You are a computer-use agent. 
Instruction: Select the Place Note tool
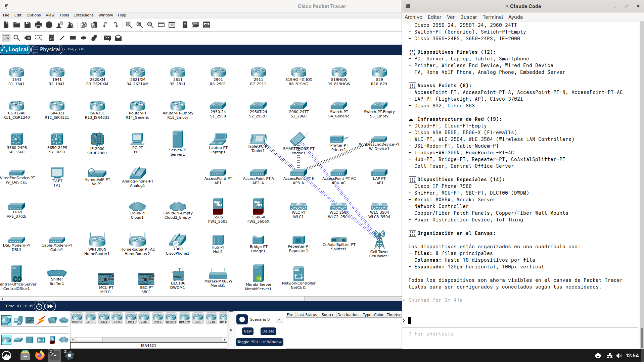point(51,38)
